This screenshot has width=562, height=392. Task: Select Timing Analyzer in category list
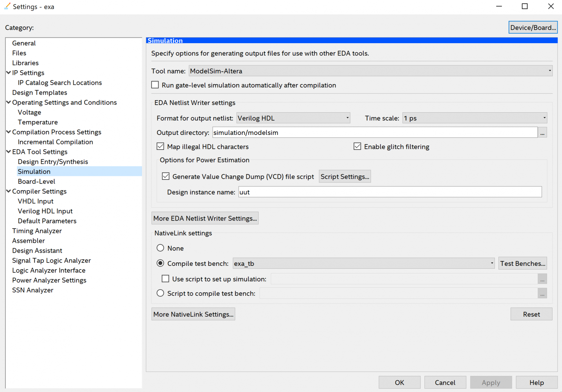pyautogui.click(x=37, y=231)
